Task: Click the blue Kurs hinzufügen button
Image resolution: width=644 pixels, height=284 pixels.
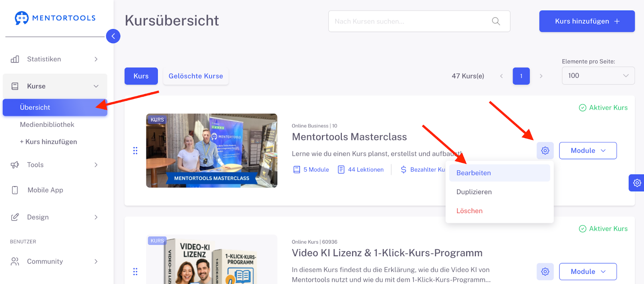Action: tap(587, 21)
